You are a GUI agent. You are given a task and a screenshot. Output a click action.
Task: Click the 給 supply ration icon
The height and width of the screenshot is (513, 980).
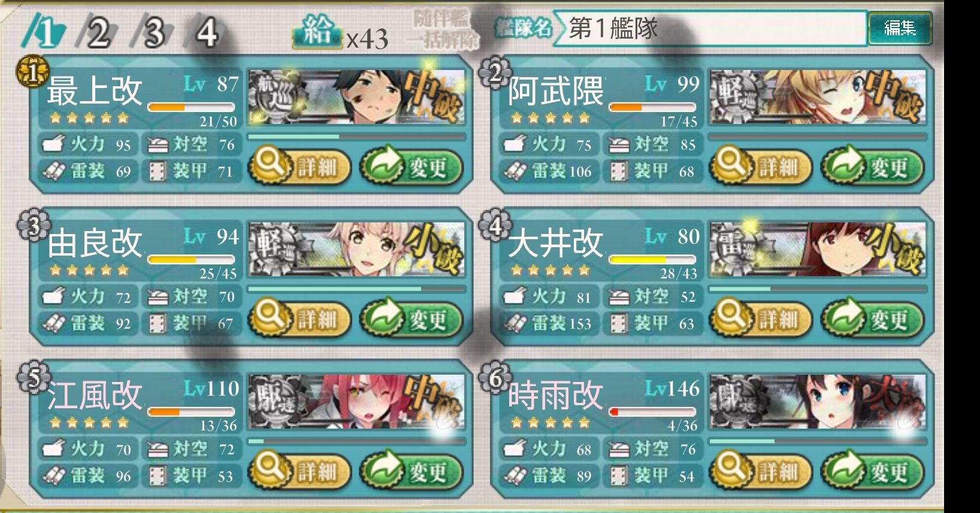pos(317,31)
